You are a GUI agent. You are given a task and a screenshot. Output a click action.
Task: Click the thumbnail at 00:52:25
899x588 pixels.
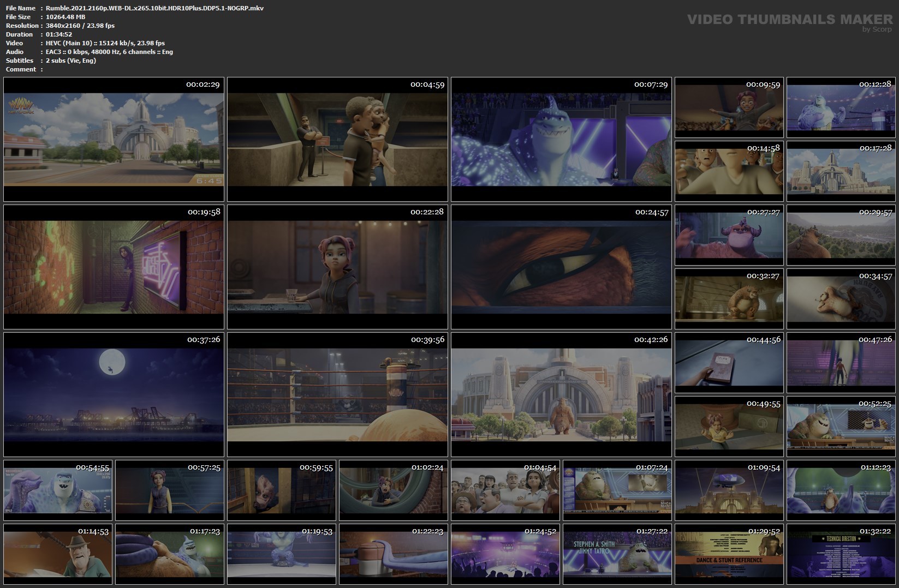pos(841,427)
